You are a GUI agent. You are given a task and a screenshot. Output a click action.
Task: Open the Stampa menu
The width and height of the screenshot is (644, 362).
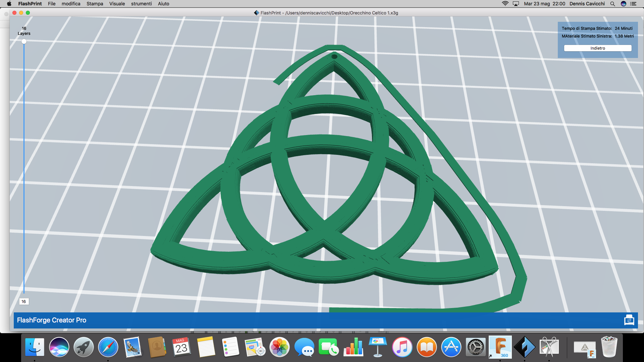(x=95, y=4)
